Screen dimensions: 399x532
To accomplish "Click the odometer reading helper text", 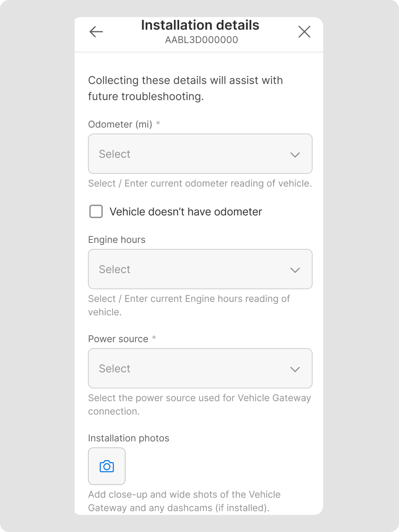I will coord(200,183).
